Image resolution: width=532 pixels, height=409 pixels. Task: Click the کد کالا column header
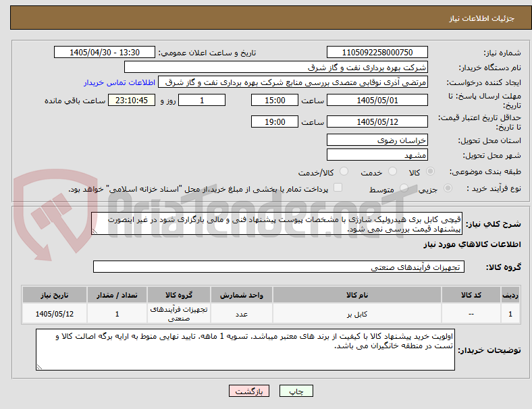coord(471,295)
